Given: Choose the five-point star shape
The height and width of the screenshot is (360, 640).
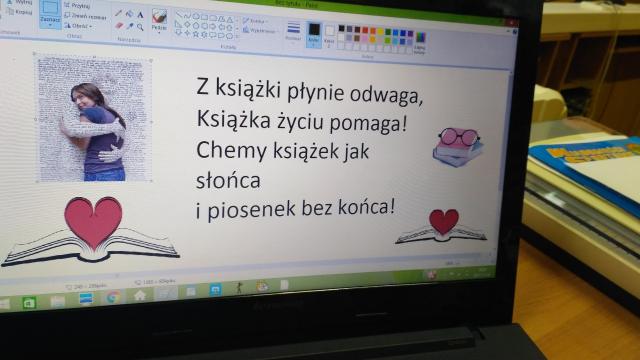Looking at the screenshot, I should click(195, 34).
